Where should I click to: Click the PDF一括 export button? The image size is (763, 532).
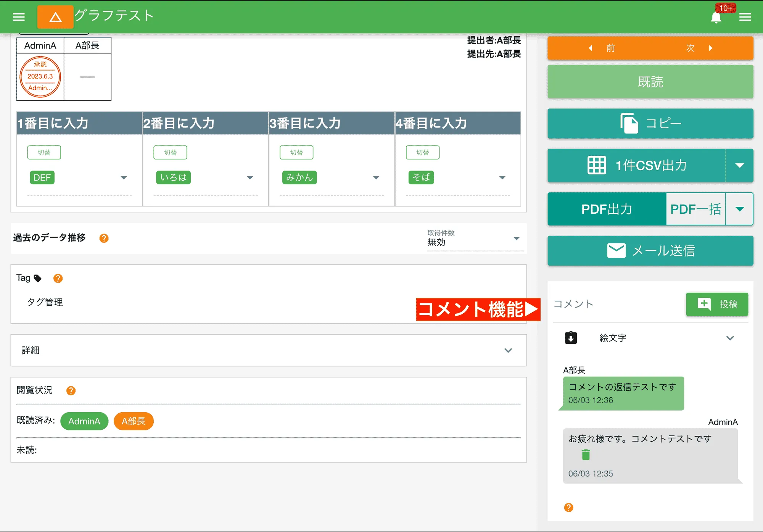(695, 209)
